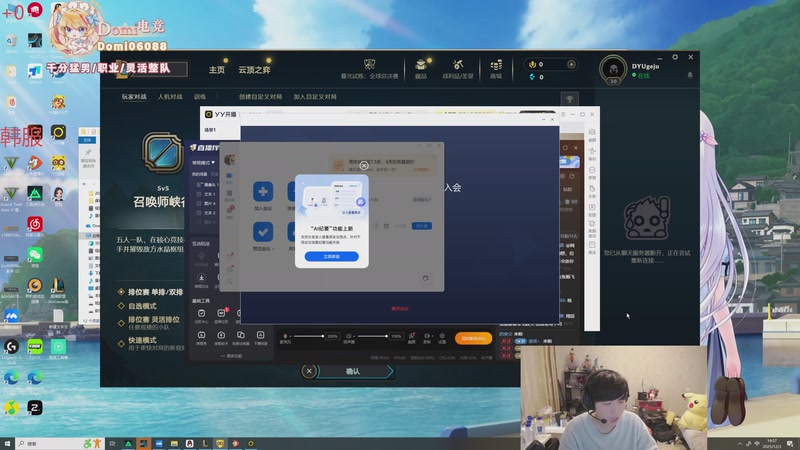Switch to 云顶之弈 tab

[254, 70]
